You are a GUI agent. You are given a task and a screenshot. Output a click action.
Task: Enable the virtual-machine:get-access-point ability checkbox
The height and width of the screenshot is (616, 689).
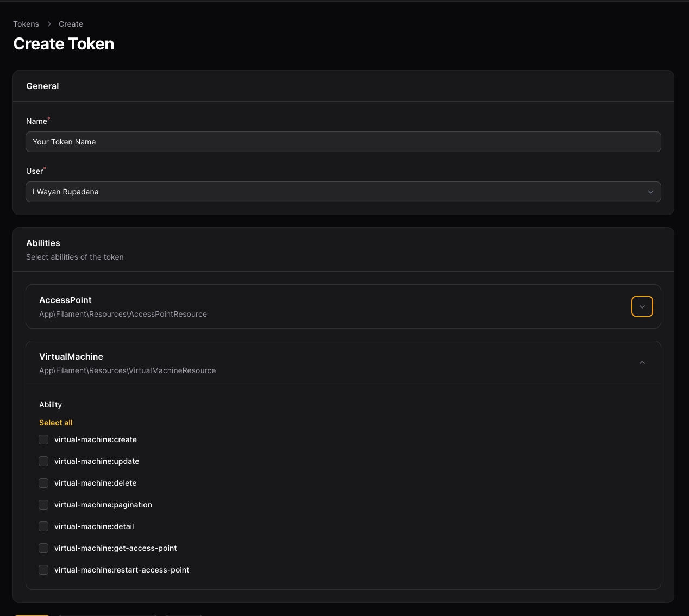(43, 548)
